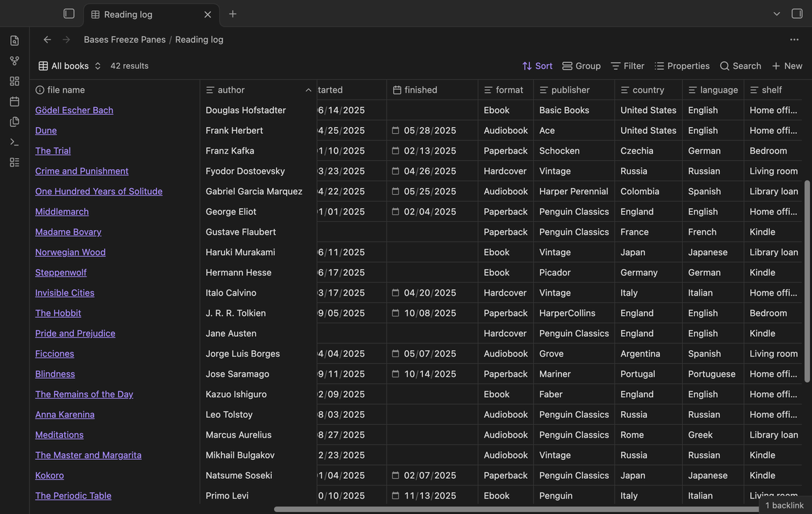Screen dimensions: 812x514
Task: Open The Master and Margarita link
Action: [89, 455]
